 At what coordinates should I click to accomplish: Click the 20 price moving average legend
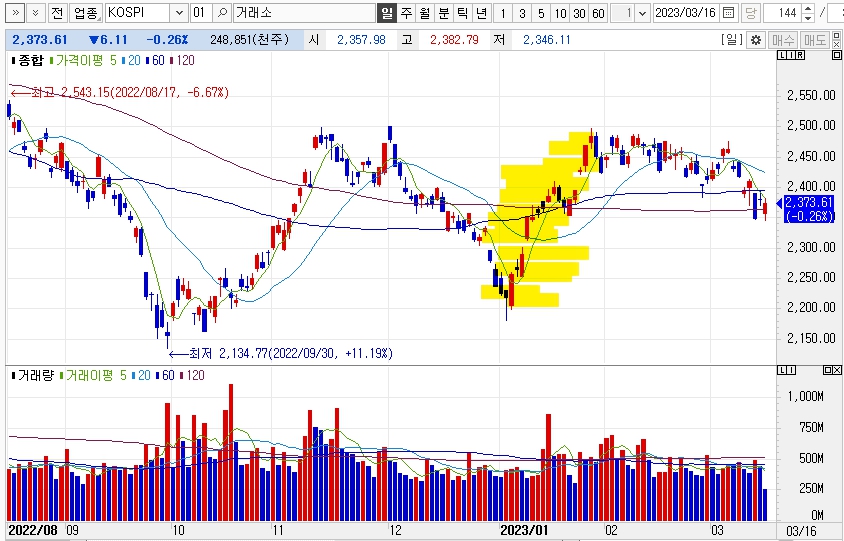130,60
